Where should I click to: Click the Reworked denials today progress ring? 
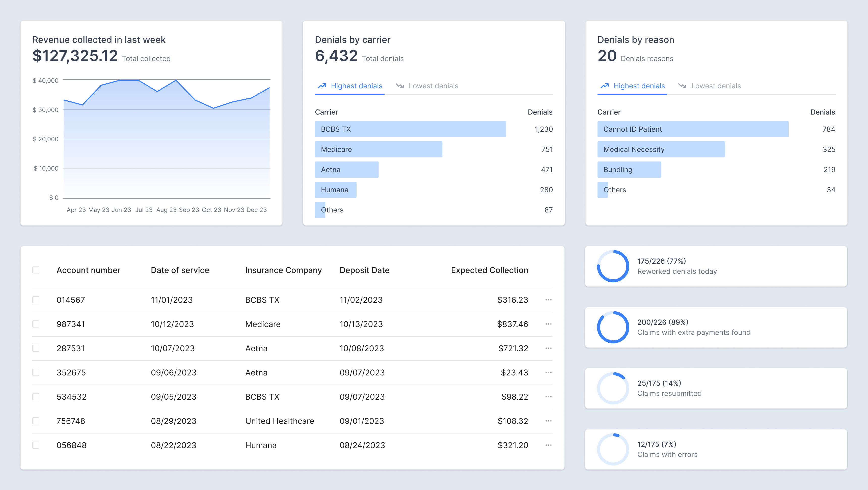(x=613, y=266)
